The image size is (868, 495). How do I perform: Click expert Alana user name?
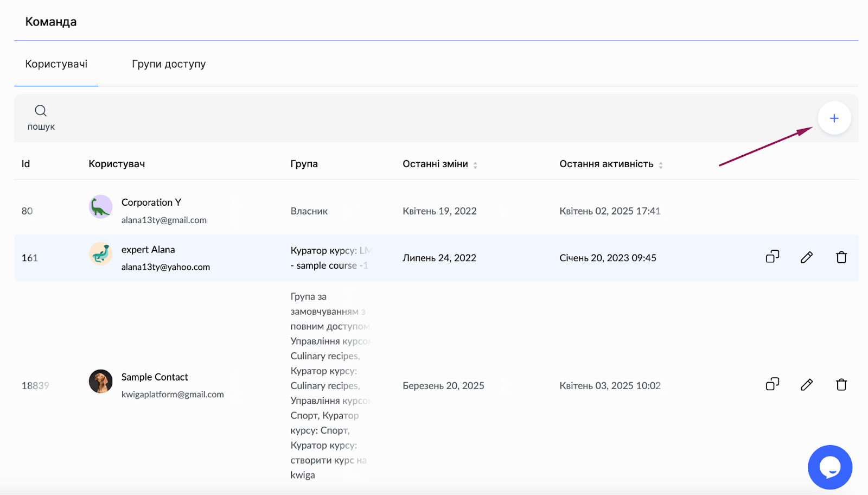(148, 250)
